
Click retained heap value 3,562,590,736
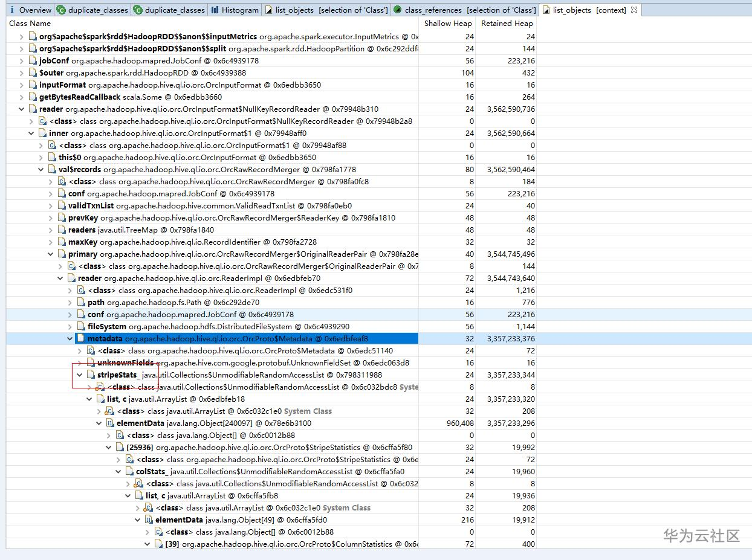(x=511, y=109)
